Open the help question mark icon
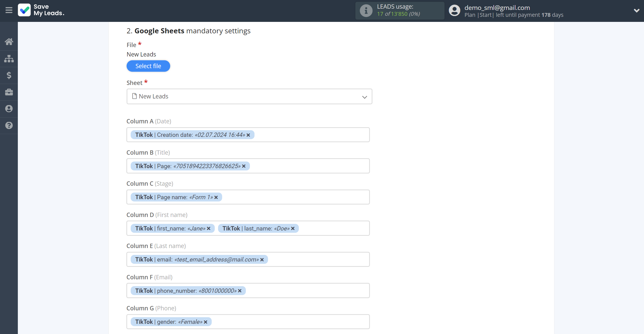This screenshot has width=644, height=334. coord(9,125)
